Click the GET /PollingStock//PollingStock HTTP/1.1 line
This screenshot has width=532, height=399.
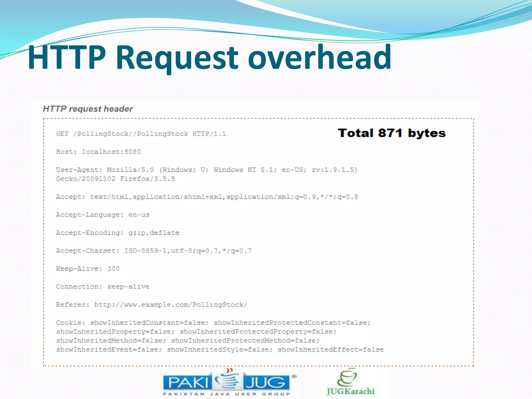coord(141,134)
